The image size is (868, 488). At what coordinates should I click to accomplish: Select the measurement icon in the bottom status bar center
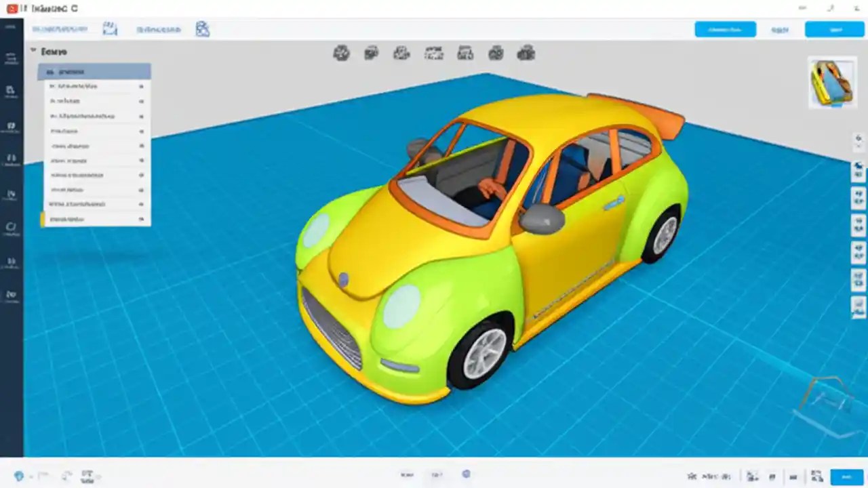[466, 474]
